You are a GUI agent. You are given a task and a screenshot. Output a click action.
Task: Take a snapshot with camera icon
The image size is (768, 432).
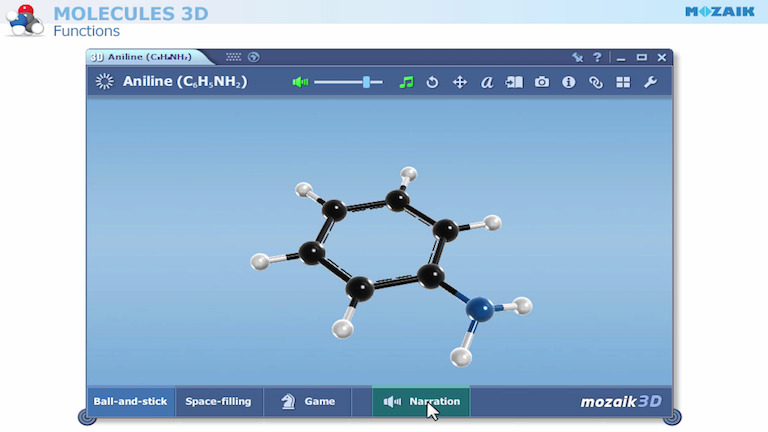(542, 82)
